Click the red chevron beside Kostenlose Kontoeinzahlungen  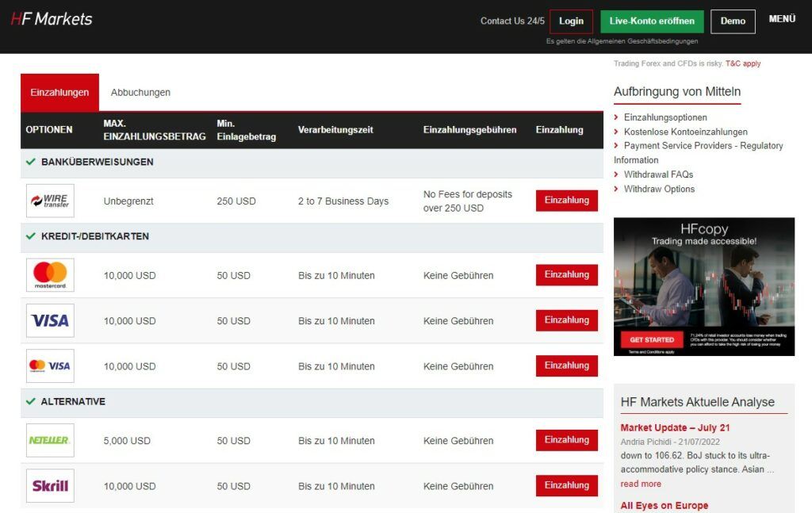(616, 132)
